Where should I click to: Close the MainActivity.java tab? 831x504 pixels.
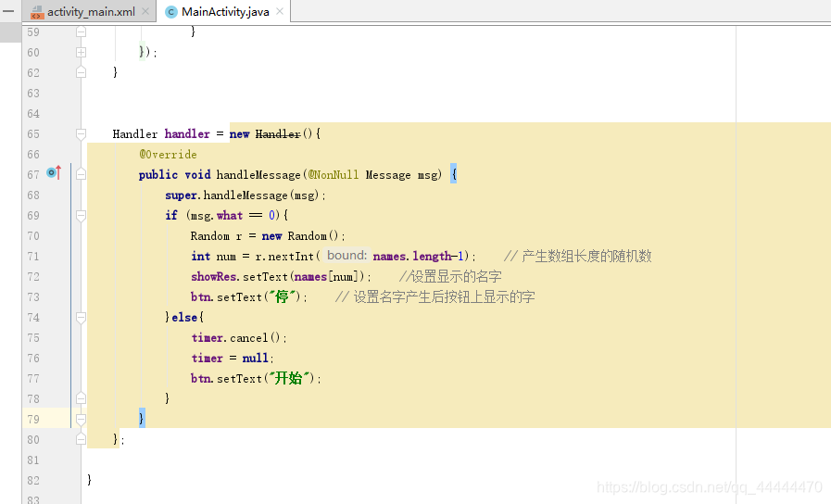pos(280,11)
